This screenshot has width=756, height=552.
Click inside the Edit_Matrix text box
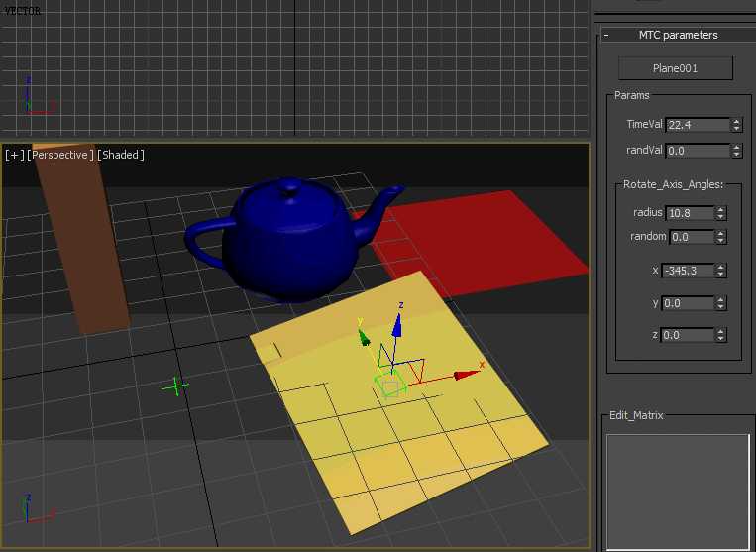678,492
